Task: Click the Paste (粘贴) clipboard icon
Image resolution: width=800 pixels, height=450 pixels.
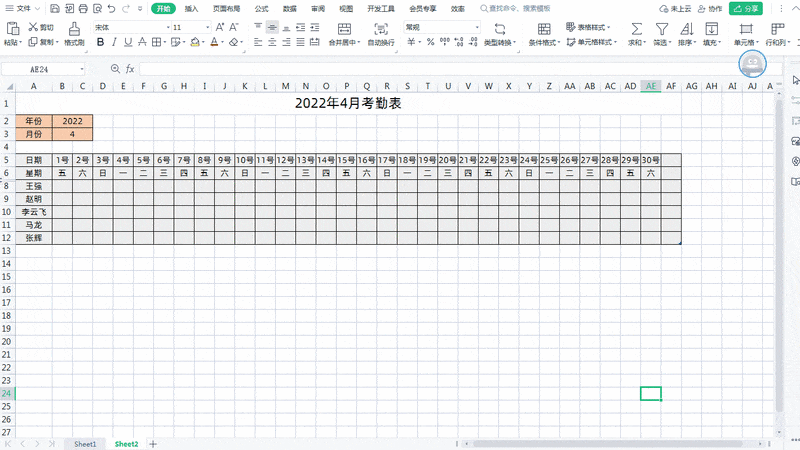Action: (13, 29)
